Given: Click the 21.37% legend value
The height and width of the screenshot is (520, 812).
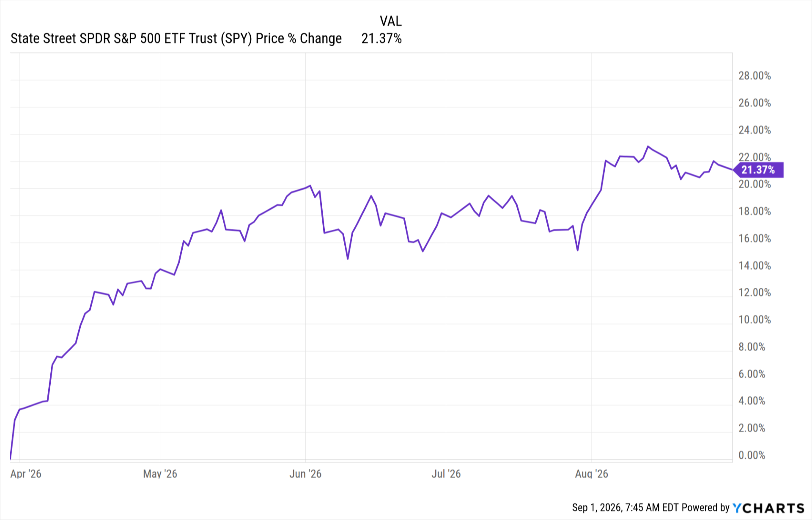Looking at the screenshot, I should [381, 38].
